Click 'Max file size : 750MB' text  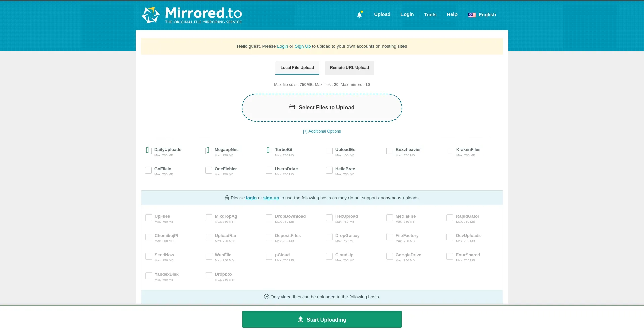click(x=293, y=85)
